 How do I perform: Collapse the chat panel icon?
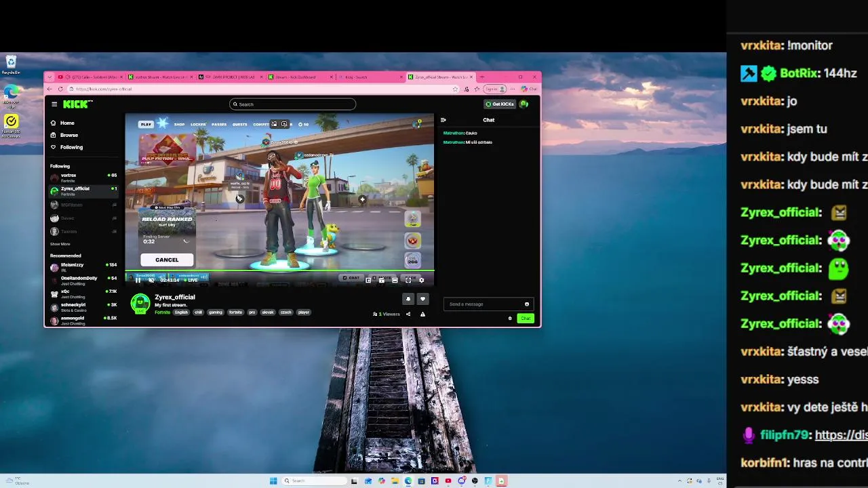(x=443, y=120)
